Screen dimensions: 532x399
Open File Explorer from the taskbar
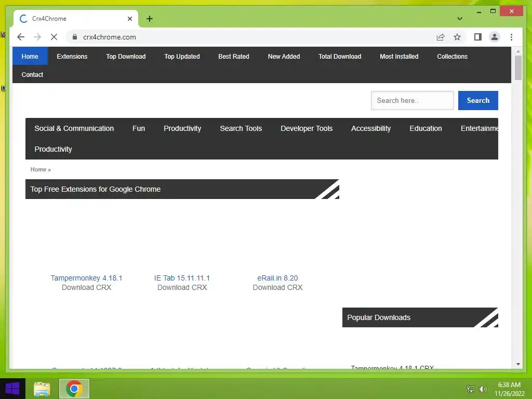(42, 389)
